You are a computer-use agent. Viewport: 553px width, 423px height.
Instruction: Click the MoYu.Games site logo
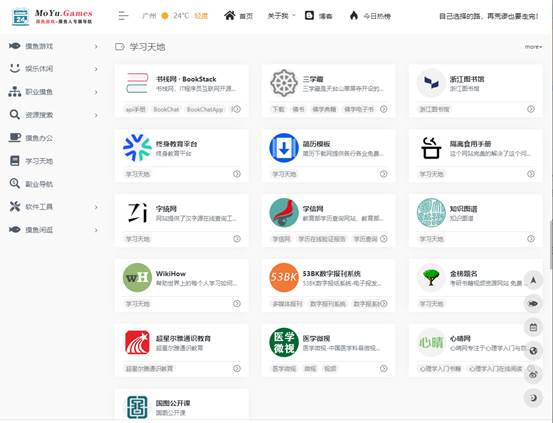pyautogui.click(x=52, y=16)
